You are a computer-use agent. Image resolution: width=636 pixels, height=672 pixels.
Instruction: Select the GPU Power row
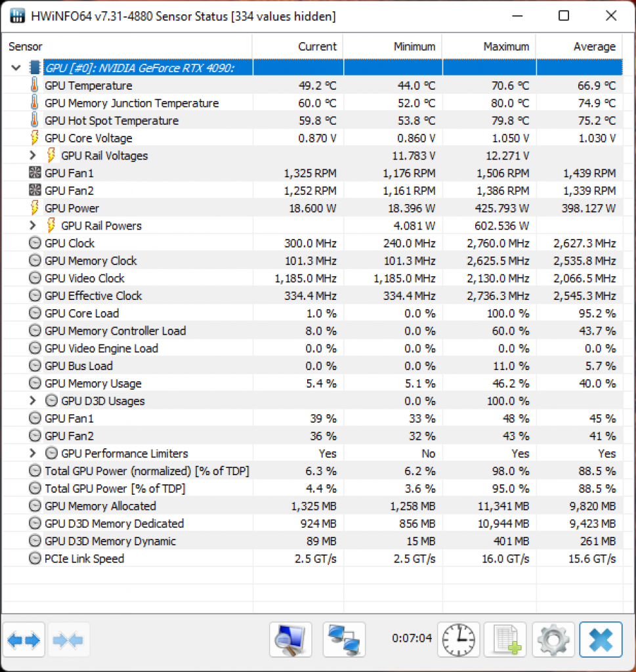click(x=313, y=208)
